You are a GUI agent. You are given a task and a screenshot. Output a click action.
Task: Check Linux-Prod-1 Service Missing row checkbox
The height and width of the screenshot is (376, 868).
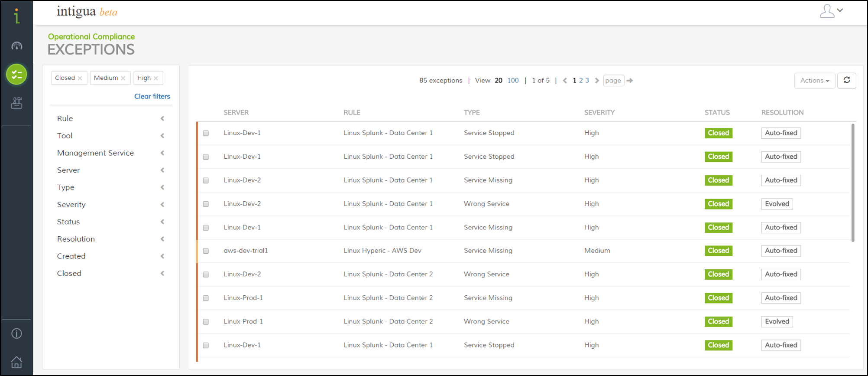coord(206,298)
